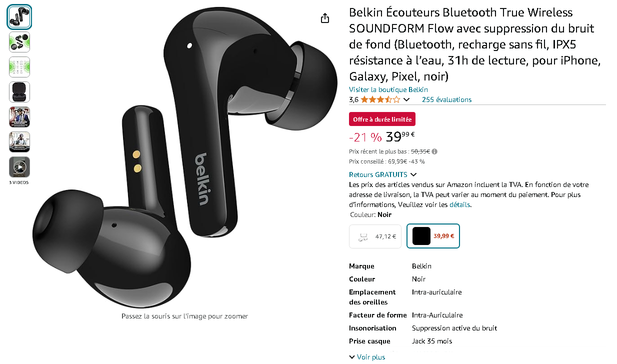View the sixth lifestyle thumbnail image
617x364 pixels.
click(x=19, y=142)
